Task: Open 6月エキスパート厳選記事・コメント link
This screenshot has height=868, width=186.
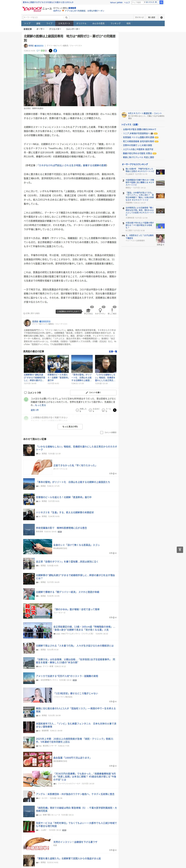Action: pos(145,113)
